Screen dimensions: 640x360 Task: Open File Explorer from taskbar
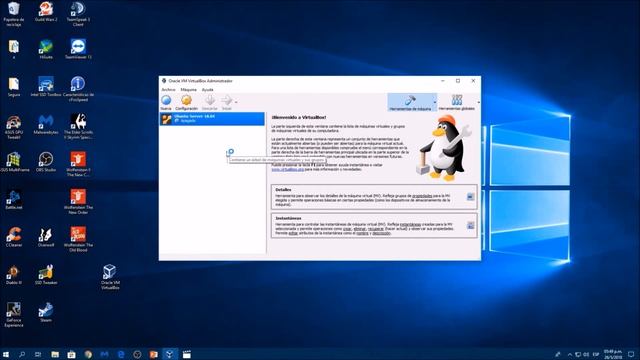[x=55, y=354]
